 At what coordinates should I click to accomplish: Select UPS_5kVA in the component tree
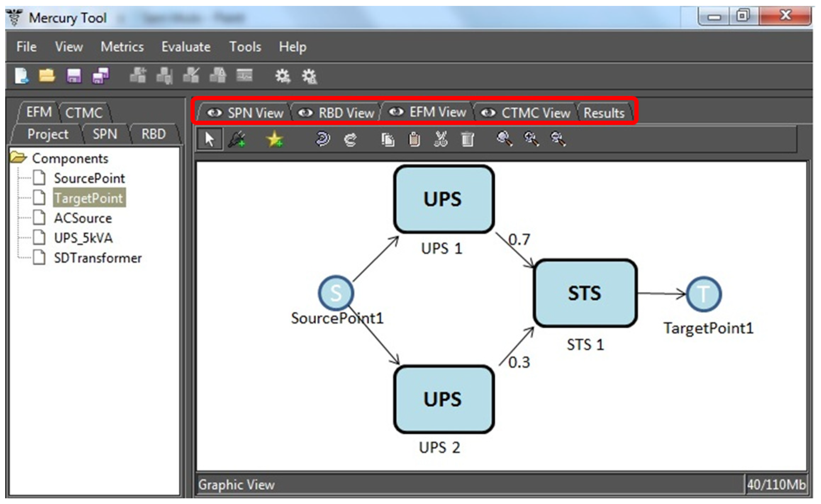point(83,238)
